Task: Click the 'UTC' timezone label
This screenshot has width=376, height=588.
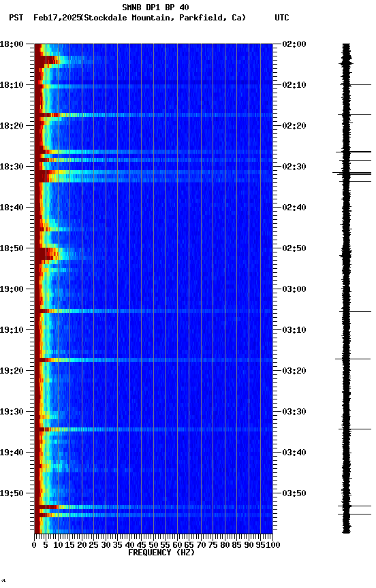Action: pos(282,18)
